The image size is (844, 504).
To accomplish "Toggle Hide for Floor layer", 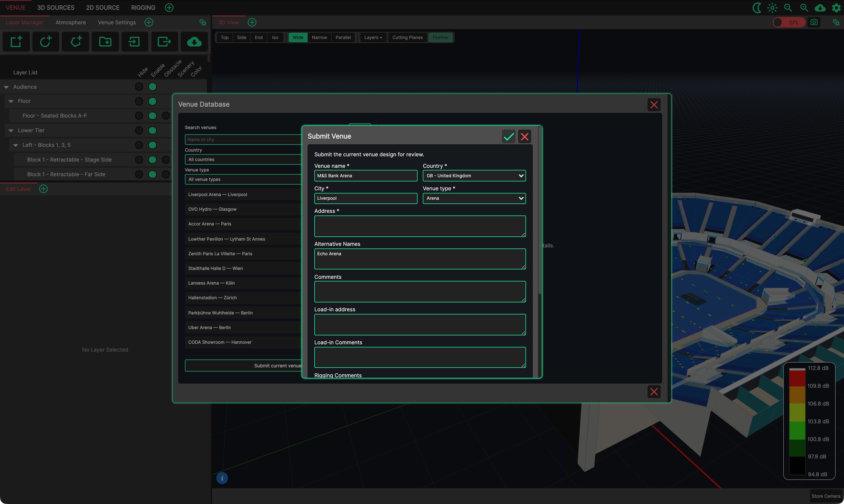I will click(139, 101).
